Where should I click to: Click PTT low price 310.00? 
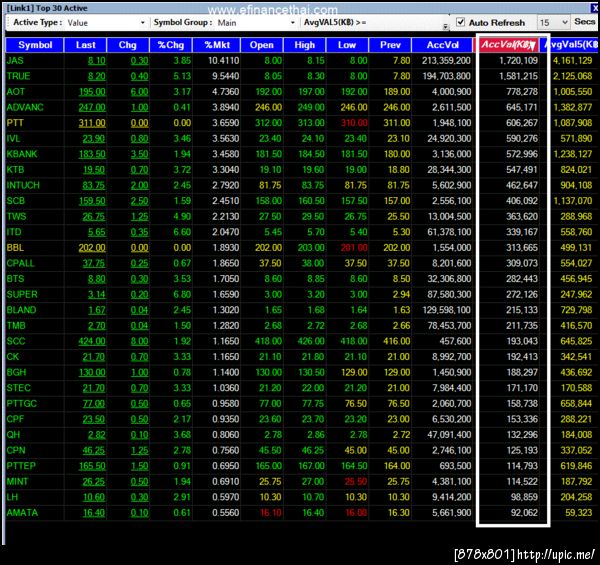tap(354, 123)
